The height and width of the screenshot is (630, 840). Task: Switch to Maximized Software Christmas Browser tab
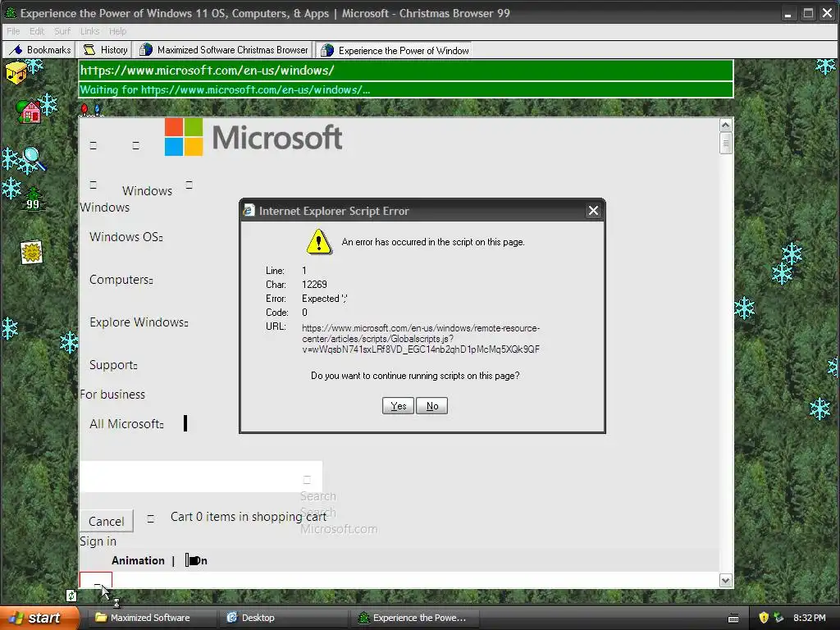[x=223, y=50]
